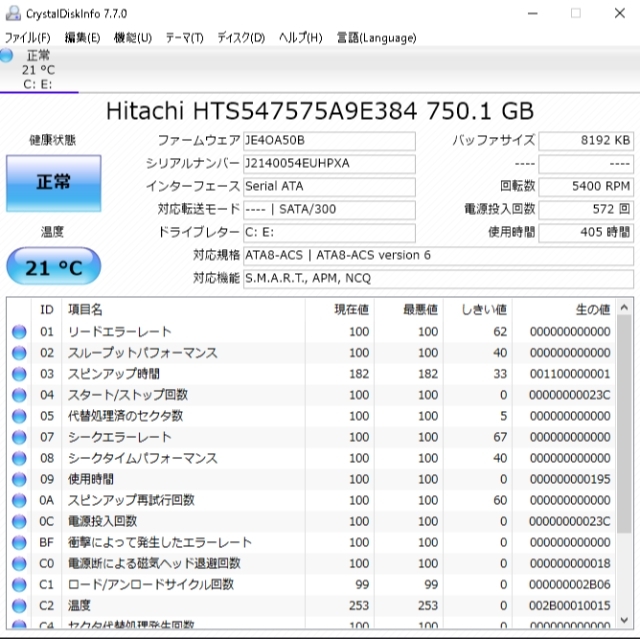Open the 機能(U) menu
The image size is (640, 640).
133,38
